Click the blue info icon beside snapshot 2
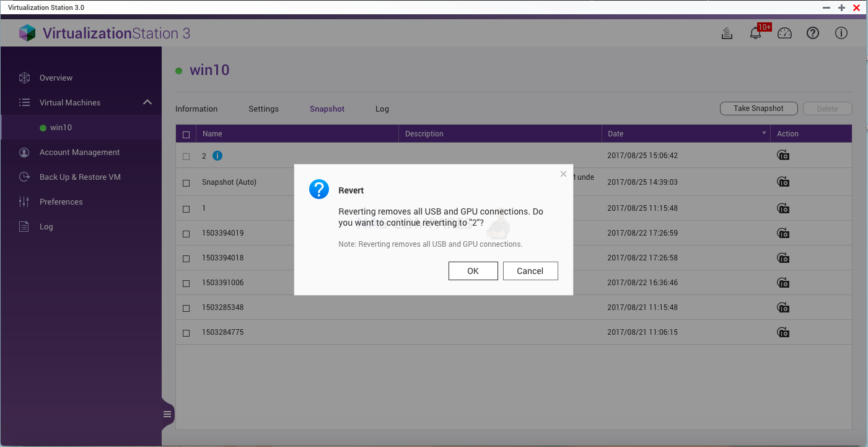 pyautogui.click(x=217, y=156)
